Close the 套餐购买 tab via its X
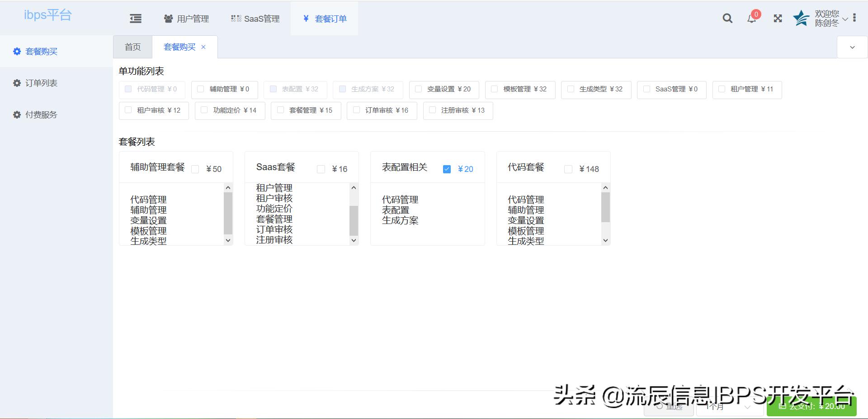 203,47
